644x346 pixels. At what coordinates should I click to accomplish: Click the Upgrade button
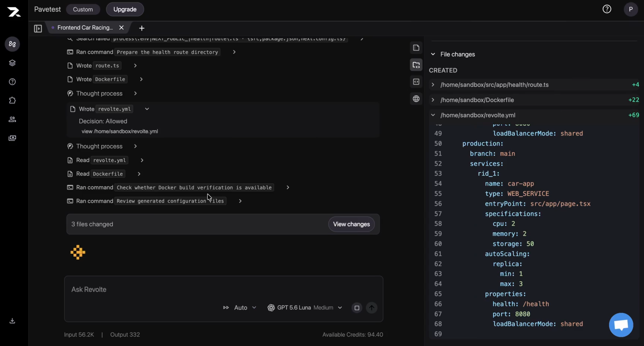pos(125,9)
